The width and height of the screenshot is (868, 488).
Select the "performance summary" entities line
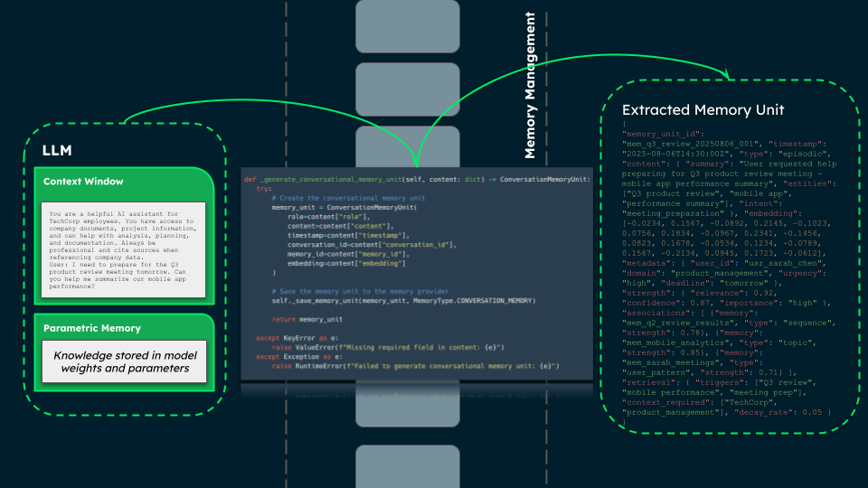[x=674, y=203]
